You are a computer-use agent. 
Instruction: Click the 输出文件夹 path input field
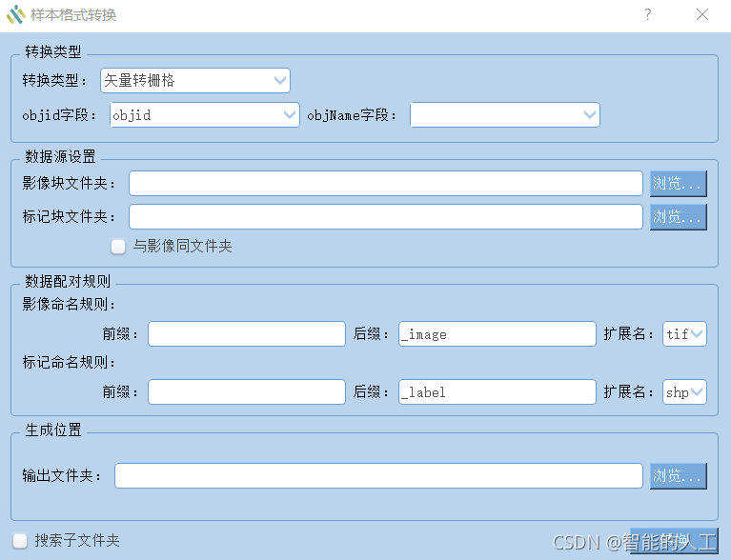[x=378, y=475]
